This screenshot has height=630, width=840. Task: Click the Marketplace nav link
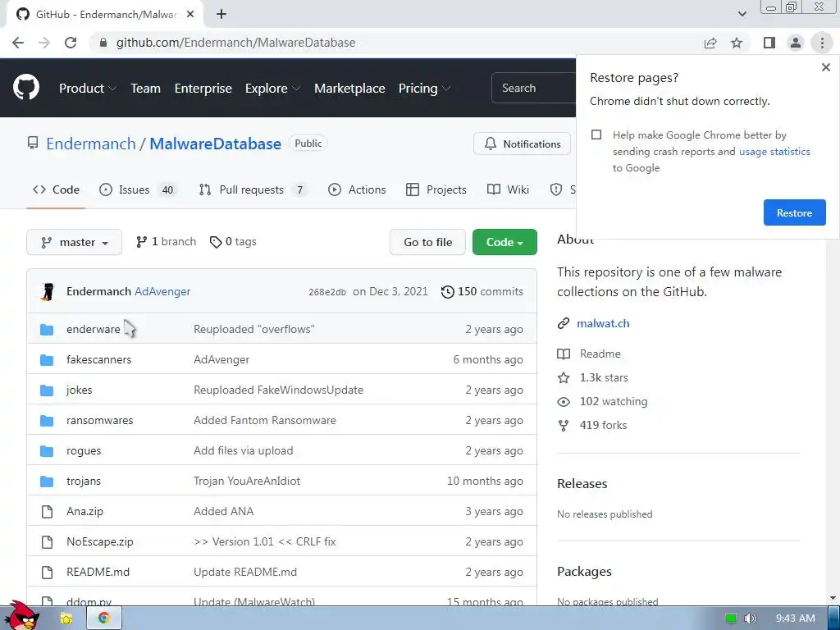point(349,89)
